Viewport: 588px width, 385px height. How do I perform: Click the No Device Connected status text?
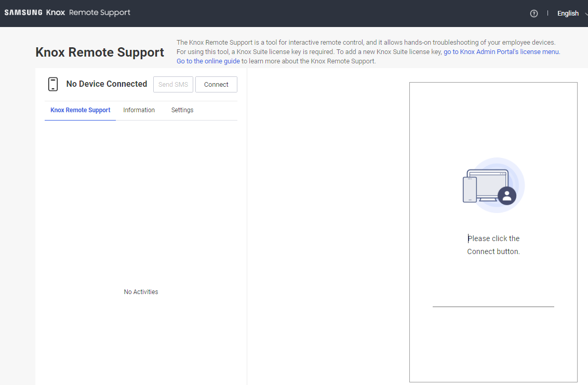tap(106, 84)
